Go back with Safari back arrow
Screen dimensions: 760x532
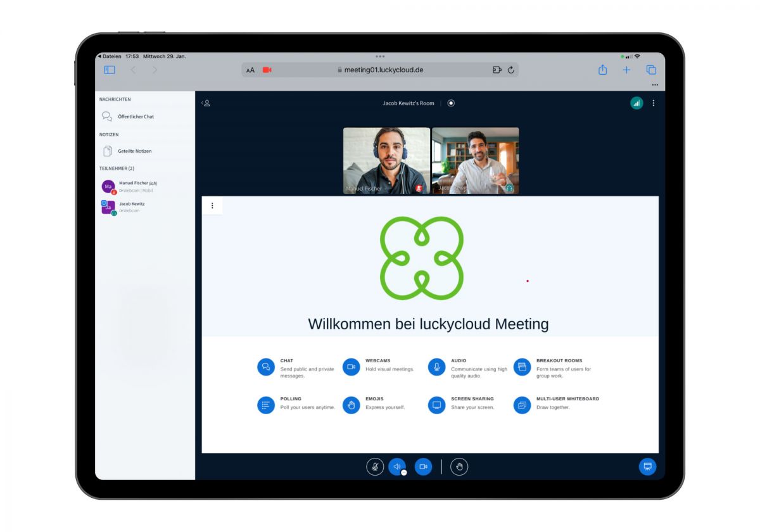[133, 70]
